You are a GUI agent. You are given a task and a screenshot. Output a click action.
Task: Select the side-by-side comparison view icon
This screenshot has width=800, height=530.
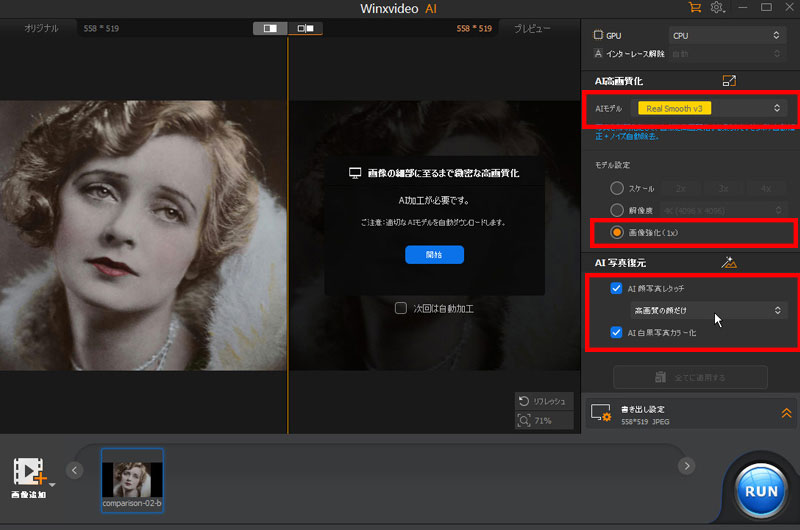270,29
